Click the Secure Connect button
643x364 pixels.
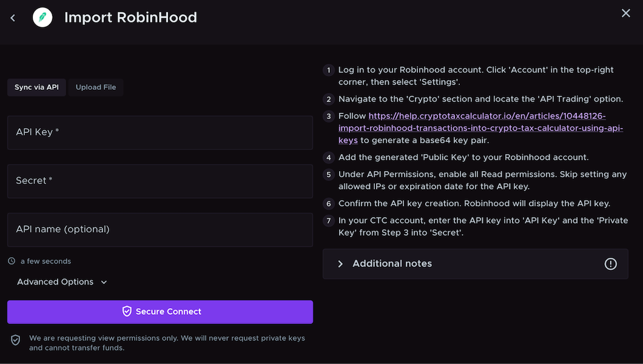pyautogui.click(x=160, y=312)
